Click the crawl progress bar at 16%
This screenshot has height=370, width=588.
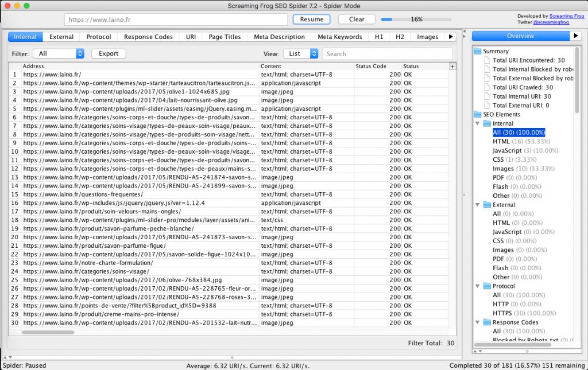tap(416, 19)
